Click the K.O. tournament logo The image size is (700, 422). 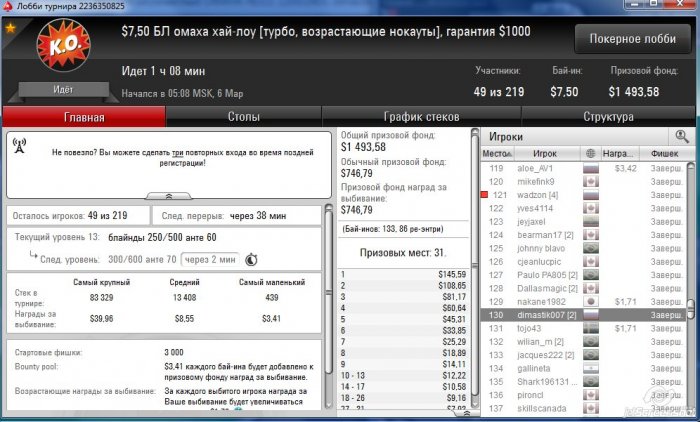(63, 45)
